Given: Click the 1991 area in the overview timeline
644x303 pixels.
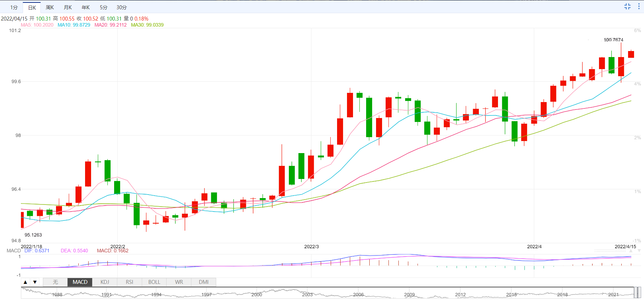Looking at the screenshot, I should 106,294.
